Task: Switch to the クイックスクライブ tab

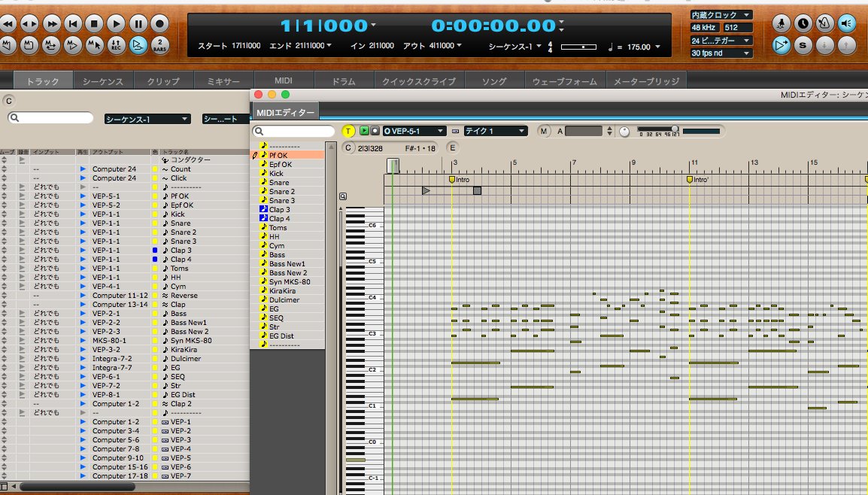Action: coord(419,80)
